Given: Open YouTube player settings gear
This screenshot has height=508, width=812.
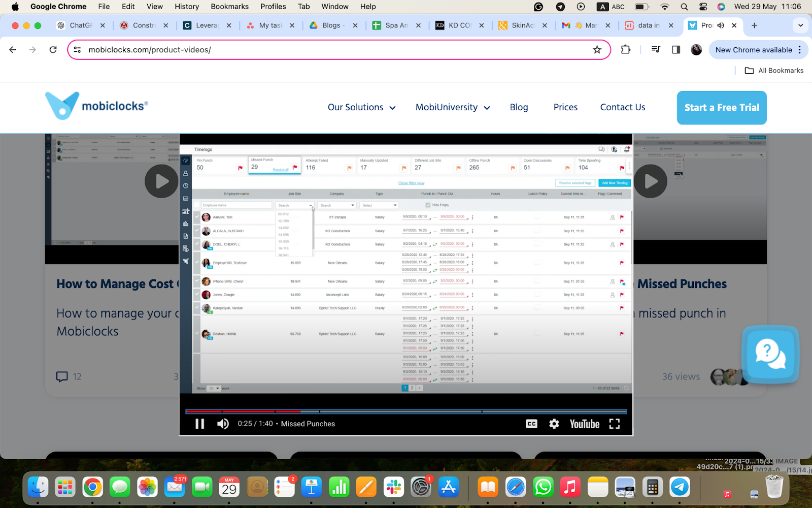Looking at the screenshot, I should (554, 424).
